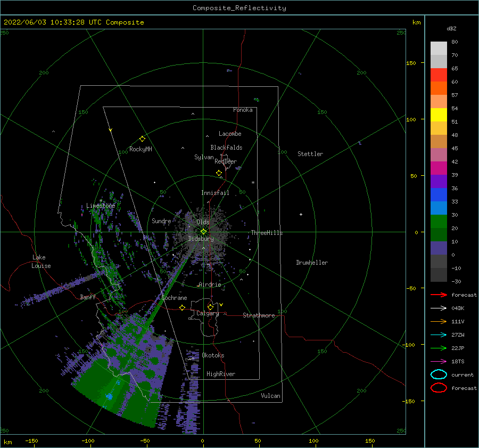The width and height of the screenshot is (479, 448).
Task: Click the Lake Louise label
Action: point(41,262)
